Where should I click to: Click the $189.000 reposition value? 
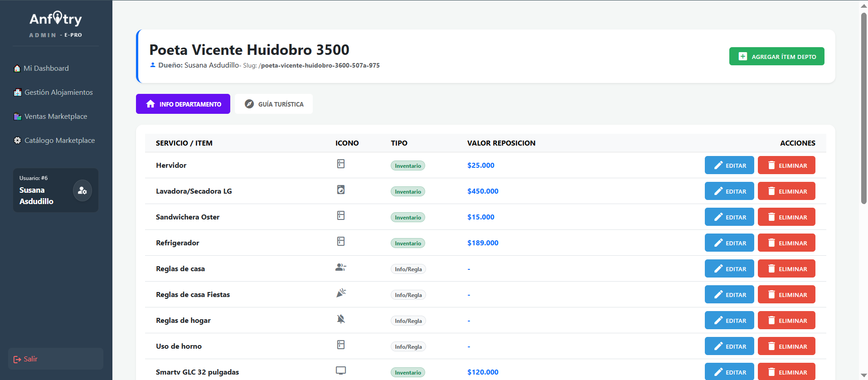[483, 243]
